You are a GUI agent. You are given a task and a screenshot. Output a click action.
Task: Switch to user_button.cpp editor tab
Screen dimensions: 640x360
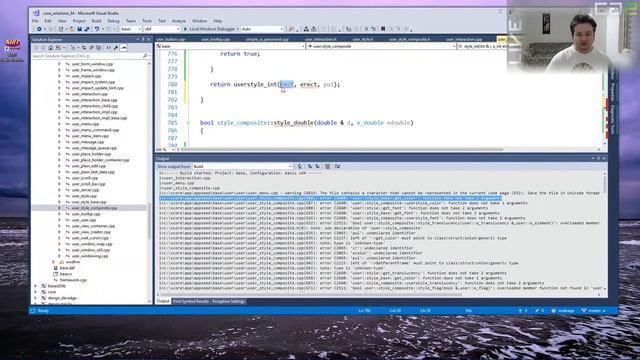click(x=171, y=39)
